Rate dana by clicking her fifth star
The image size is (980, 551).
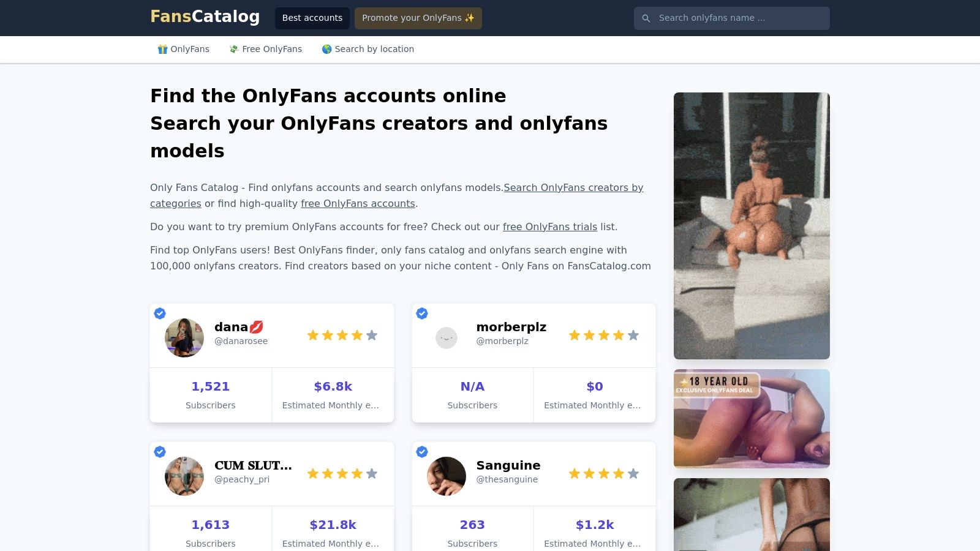click(x=372, y=335)
